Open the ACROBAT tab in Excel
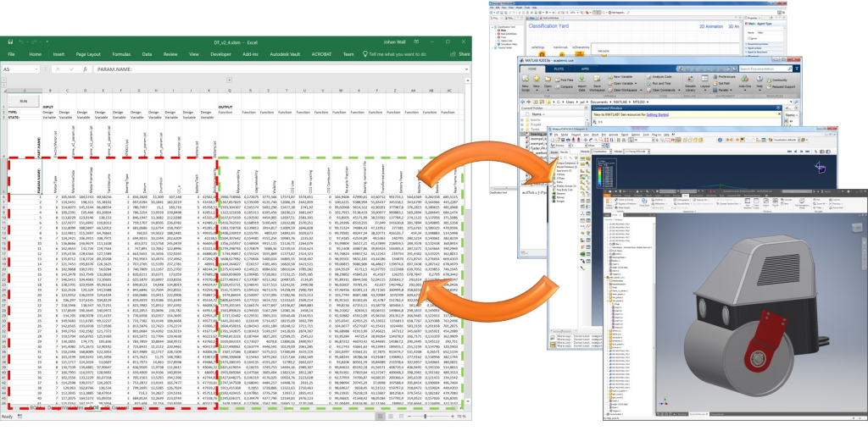Image resolution: width=868 pixels, height=442 pixels. tap(321, 54)
